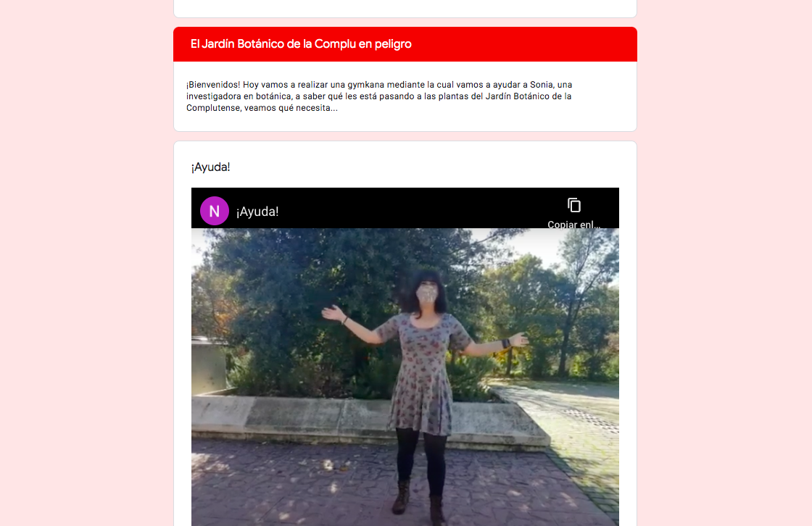This screenshot has width=812, height=526.
Task: Click the 'Copiar enl...' label
Action: click(x=573, y=224)
